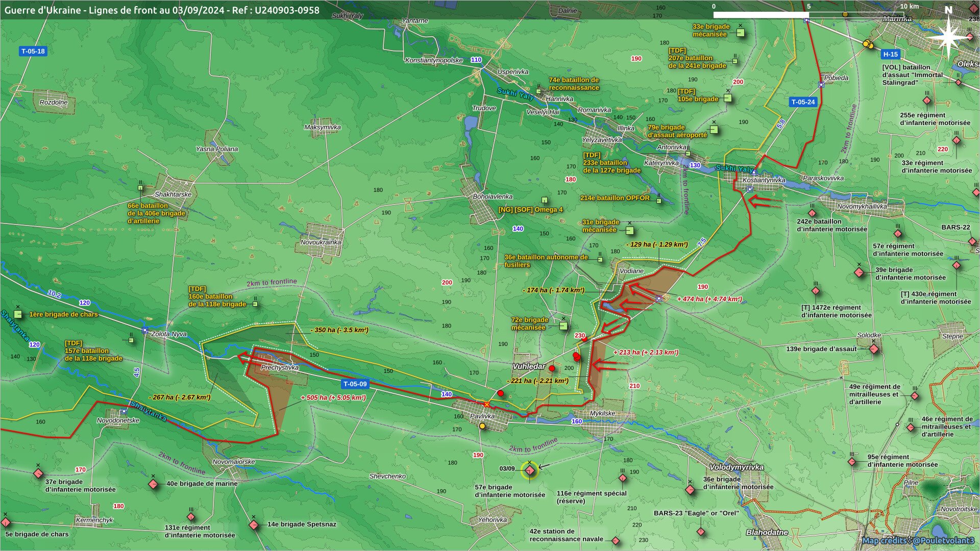Image resolution: width=980 pixels, height=551 pixels.
Task: Click the 66e bataillon green unit marker
Action: click(140, 188)
